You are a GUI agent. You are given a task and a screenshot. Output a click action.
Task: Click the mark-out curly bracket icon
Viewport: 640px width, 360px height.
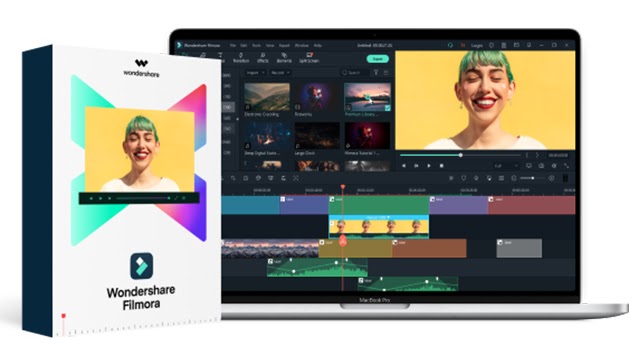pyautogui.click(x=537, y=155)
